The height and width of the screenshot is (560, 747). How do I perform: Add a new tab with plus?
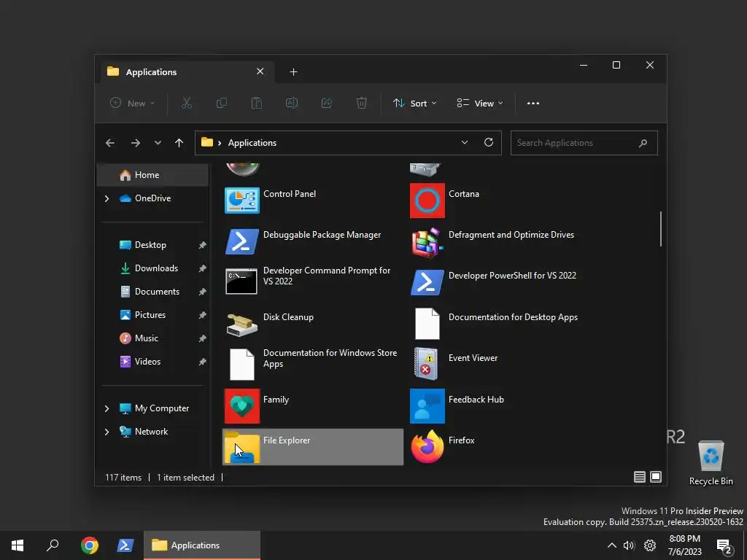(293, 72)
